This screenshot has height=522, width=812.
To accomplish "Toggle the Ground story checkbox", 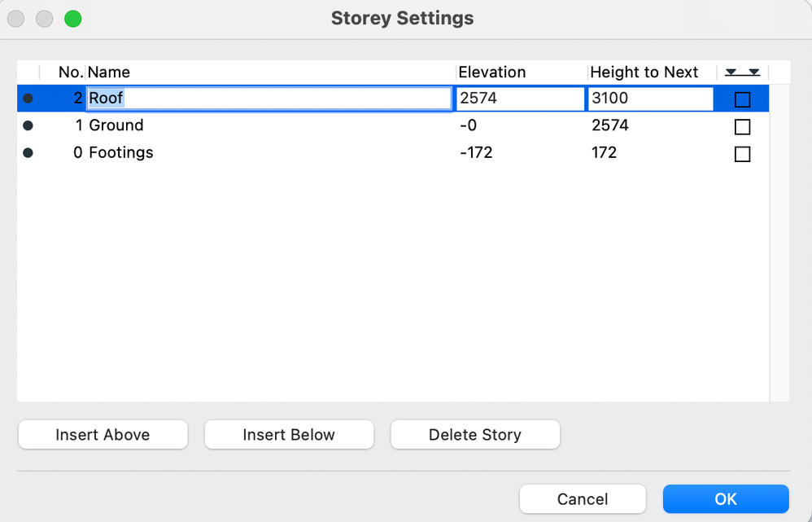I will click(x=742, y=127).
